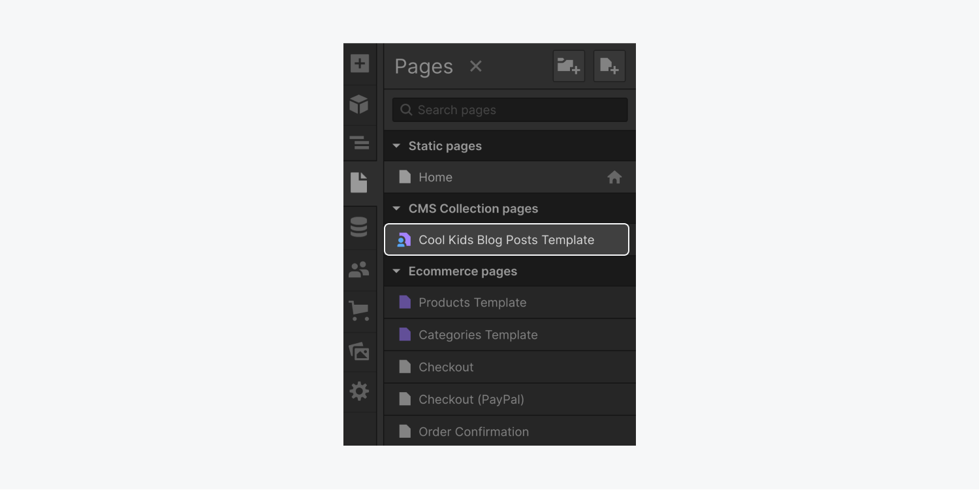Create a new folder button
This screenshot has height=490, width=980.
pos(568,66)
